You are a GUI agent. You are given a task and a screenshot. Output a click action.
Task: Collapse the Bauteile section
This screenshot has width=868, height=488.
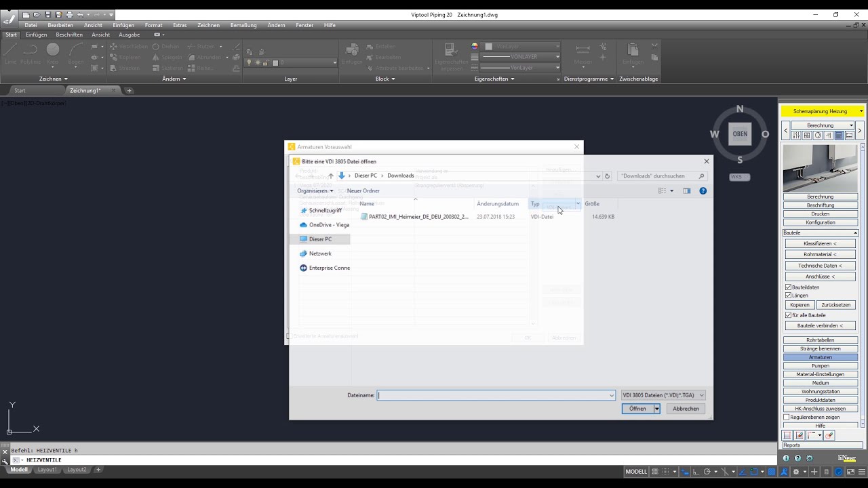[x=855, y=233]
